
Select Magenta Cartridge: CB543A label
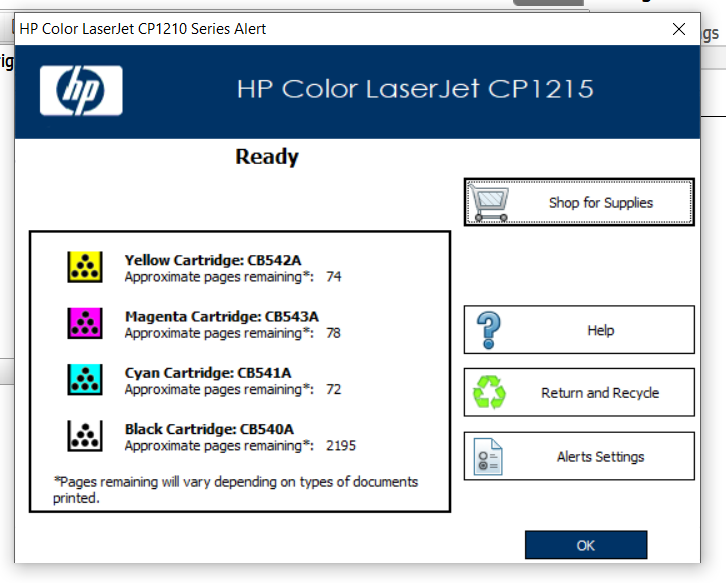(222, 317)
